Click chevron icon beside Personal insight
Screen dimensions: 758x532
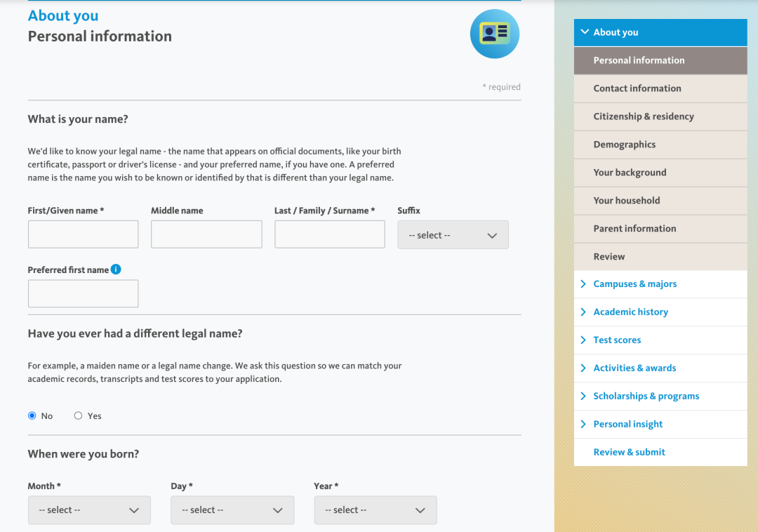[x=583, y=424]
